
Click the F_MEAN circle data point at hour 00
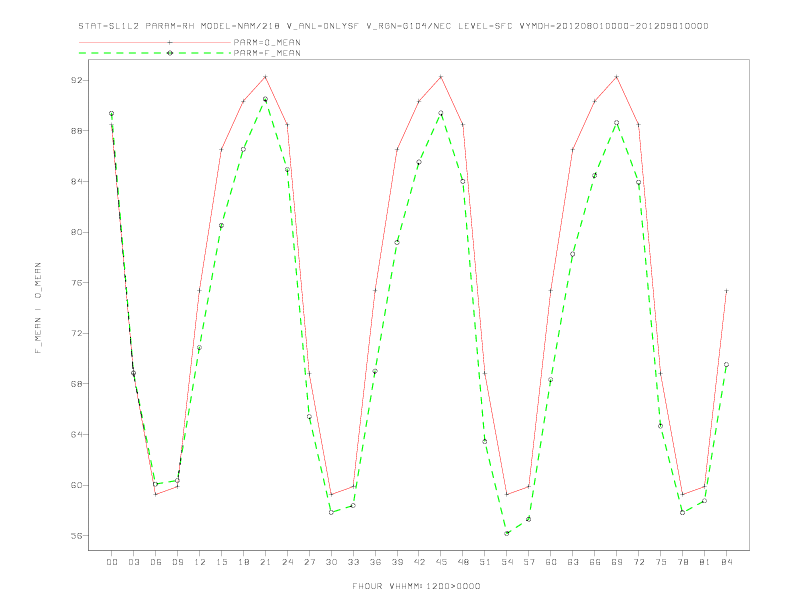pos(112,114)
